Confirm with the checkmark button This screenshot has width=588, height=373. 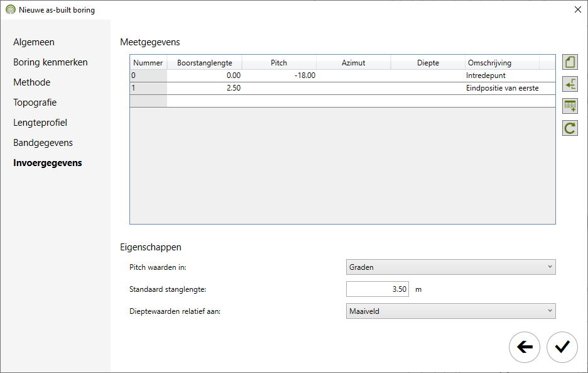tap(562, 347)
